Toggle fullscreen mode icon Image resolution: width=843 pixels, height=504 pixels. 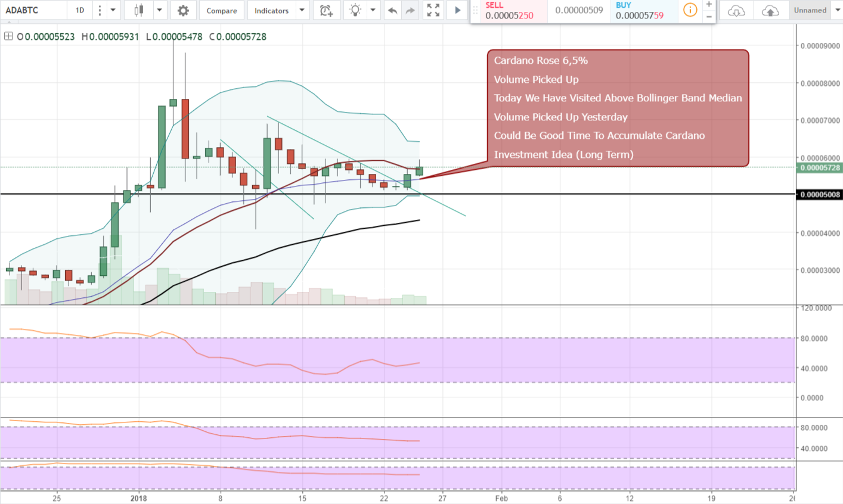pos(433,10)
